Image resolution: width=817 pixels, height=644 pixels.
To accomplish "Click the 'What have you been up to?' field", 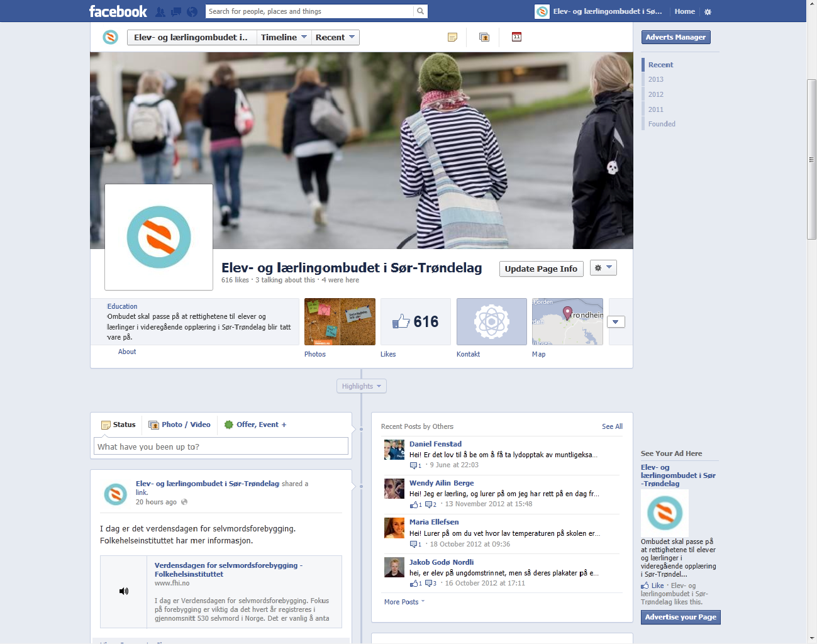I will click(x=221, y=447).
